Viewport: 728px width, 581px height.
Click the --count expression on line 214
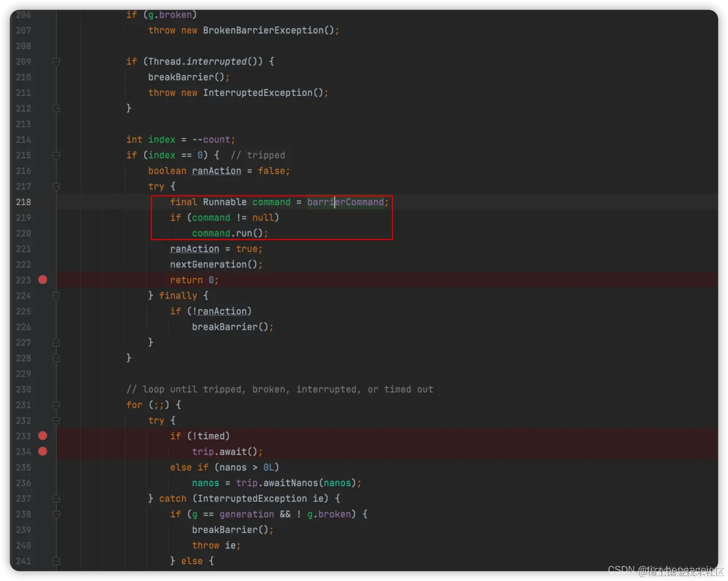pos(211,139)
